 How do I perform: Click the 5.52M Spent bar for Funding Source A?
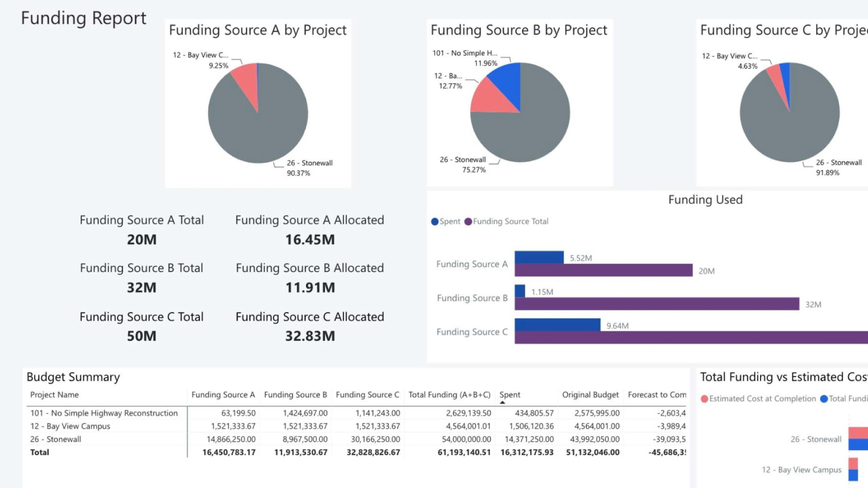point(539,257)
